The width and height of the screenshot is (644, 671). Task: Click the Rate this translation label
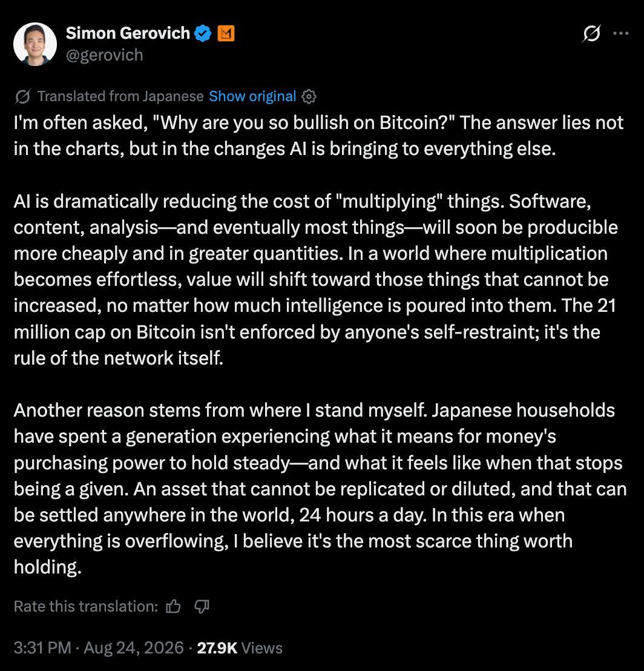86,606
